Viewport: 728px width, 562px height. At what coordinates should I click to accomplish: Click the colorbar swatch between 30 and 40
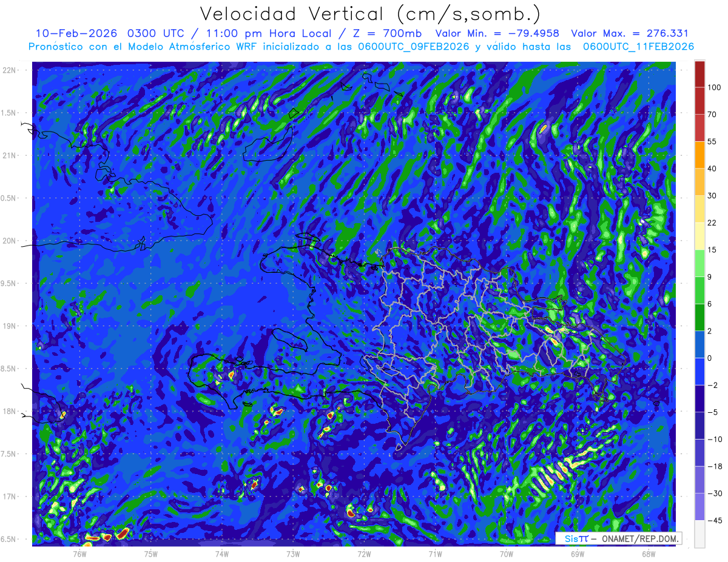[699, 182]
